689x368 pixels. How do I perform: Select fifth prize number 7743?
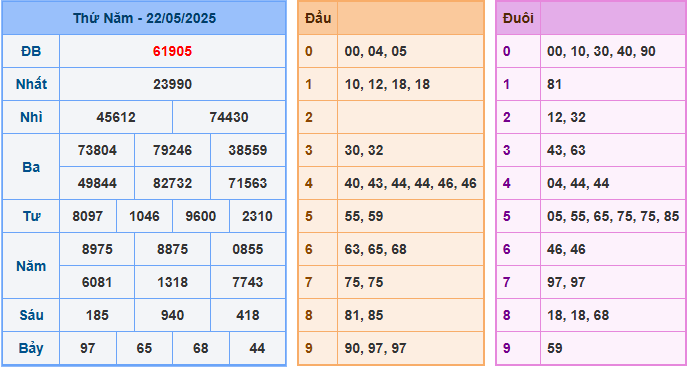(x=248, y=282)
